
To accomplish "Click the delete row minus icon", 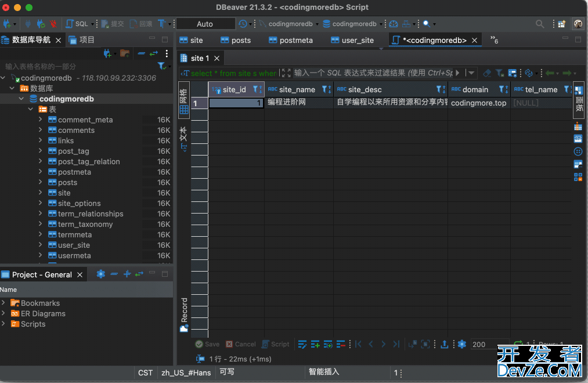I will pyautogui.click(x=341, y=344).
